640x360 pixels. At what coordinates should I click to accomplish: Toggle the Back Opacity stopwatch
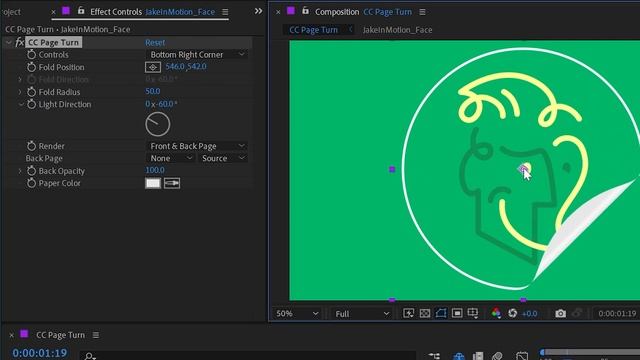[31, 171]
